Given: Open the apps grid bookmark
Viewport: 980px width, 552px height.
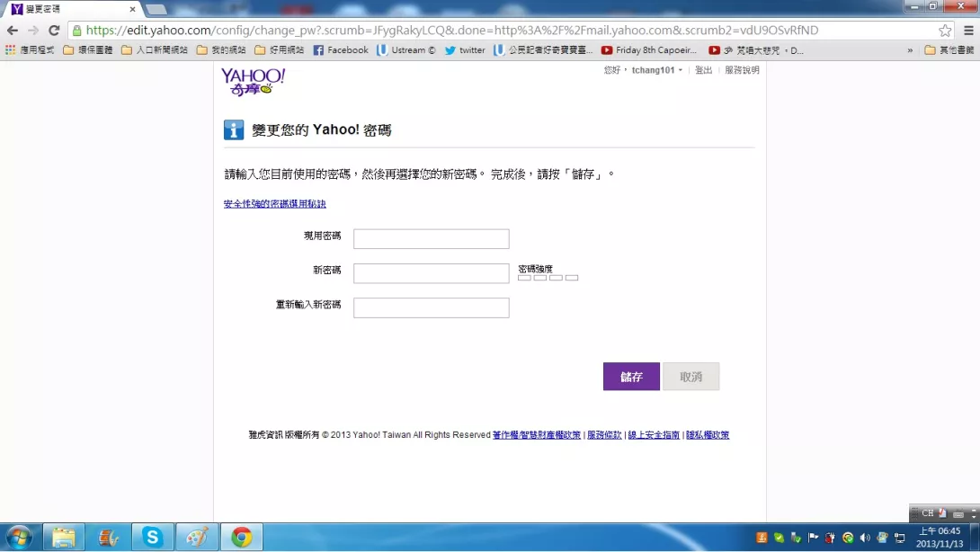Looking at the screenshot, I should (30, 50).
